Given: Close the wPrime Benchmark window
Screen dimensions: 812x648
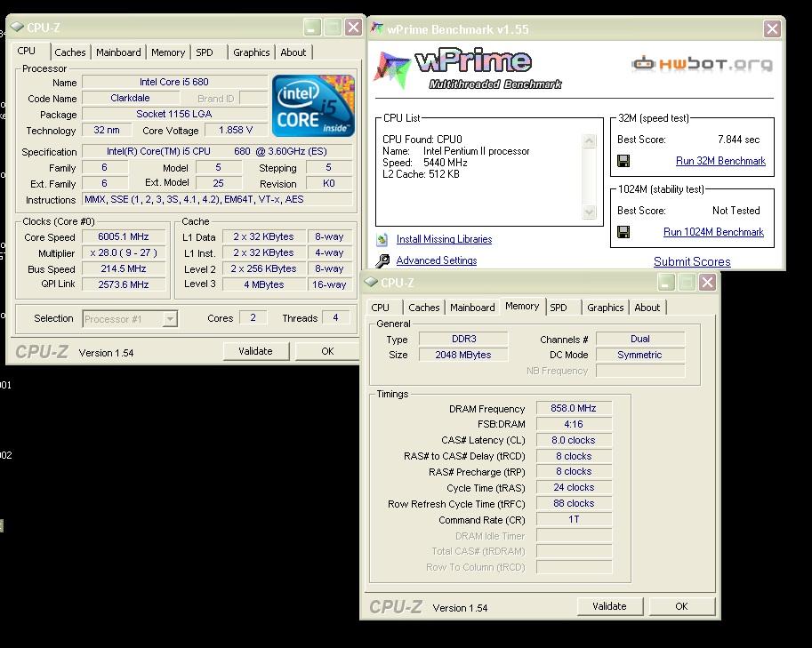Looking at the screenshot, I should click(772, 28).
